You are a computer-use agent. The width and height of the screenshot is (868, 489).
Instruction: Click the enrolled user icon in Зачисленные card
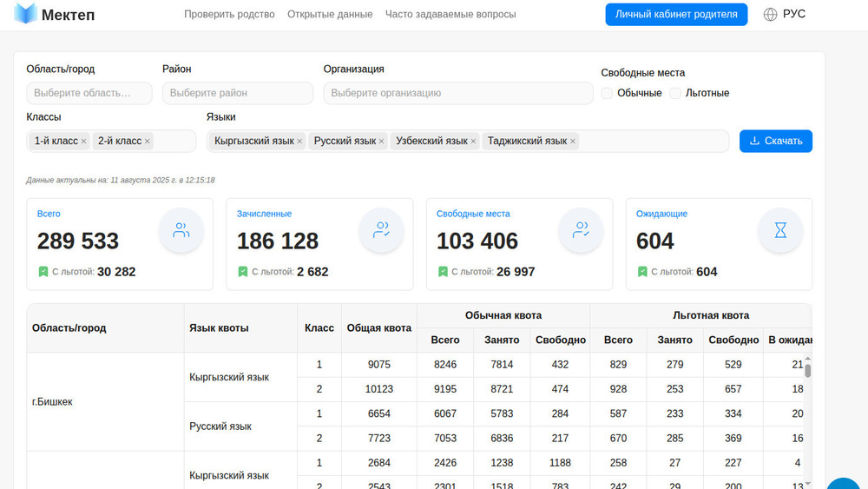pyautogui.click(x=381, y=230)
